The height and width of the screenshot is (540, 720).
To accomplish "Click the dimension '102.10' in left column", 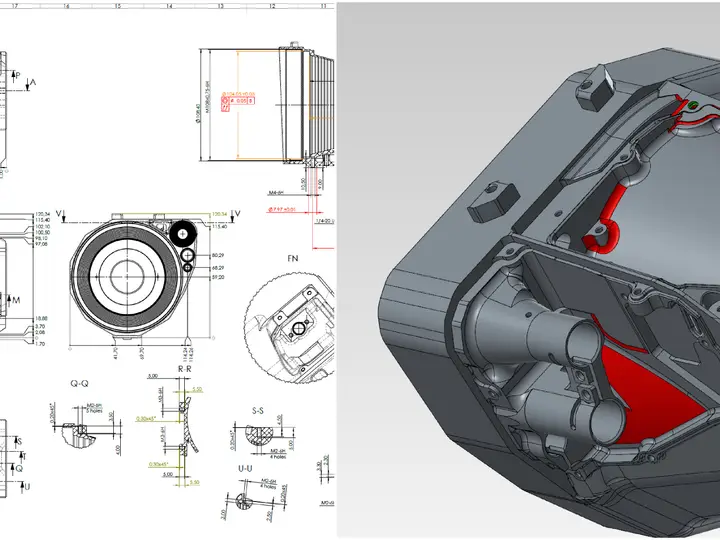I will (x=43, y=226).
